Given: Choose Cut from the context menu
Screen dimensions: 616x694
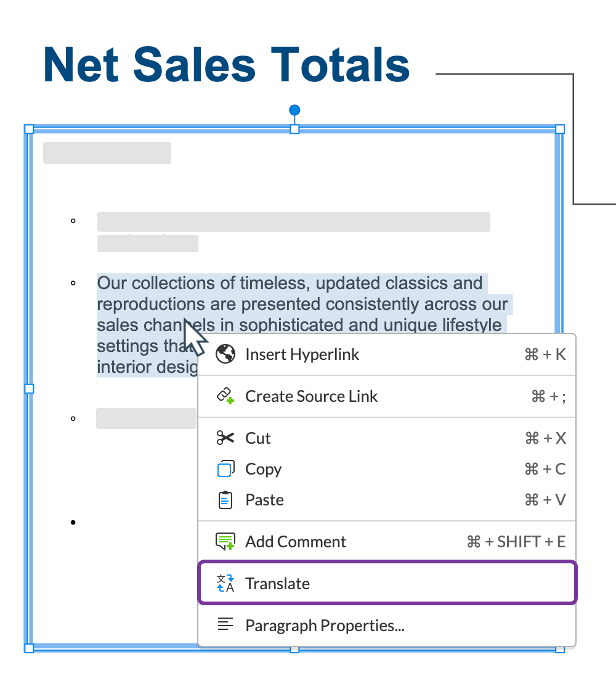Looking at the screenshot, I should (x=258, y=438).
